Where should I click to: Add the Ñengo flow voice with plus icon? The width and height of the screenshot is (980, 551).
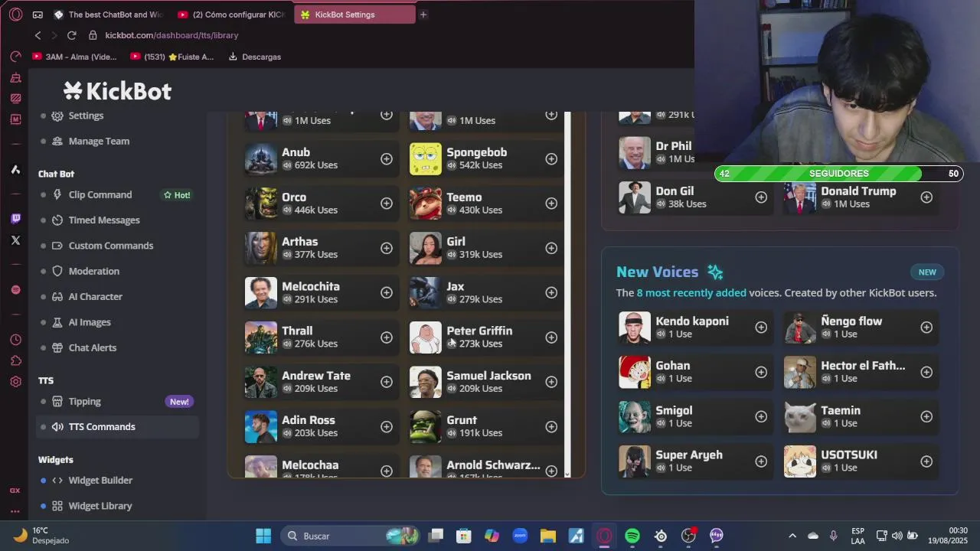(x=926, y=328)
